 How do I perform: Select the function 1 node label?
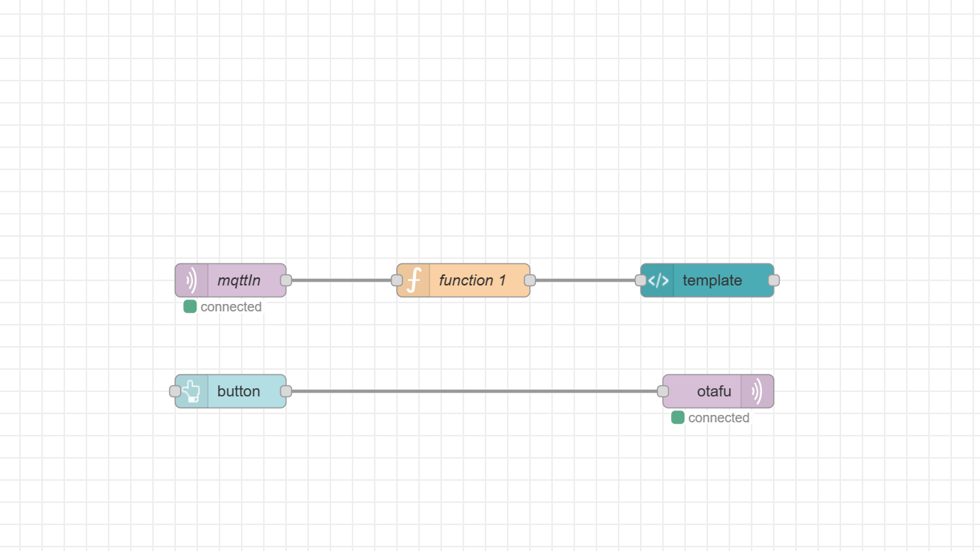[472, 280]
